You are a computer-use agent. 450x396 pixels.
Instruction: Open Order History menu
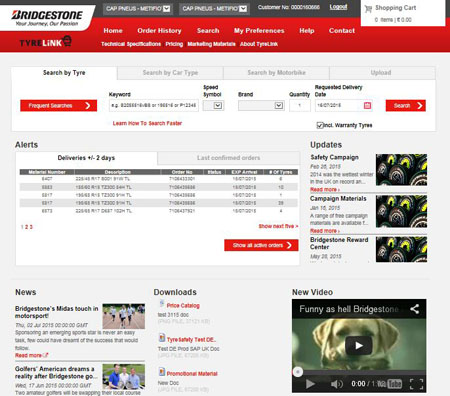(159, 31)
